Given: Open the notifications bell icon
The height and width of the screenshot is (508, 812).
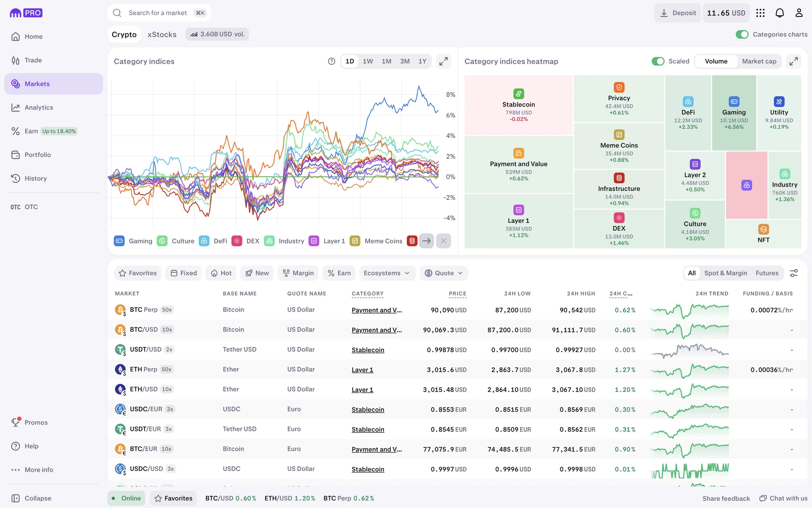Looking at the screenshot, I should (779, 13).
